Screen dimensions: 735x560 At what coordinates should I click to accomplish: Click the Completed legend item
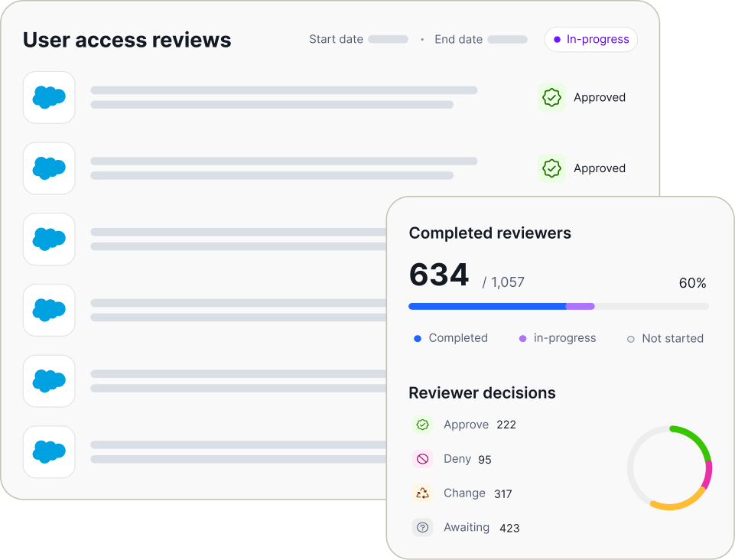[451, 338]
